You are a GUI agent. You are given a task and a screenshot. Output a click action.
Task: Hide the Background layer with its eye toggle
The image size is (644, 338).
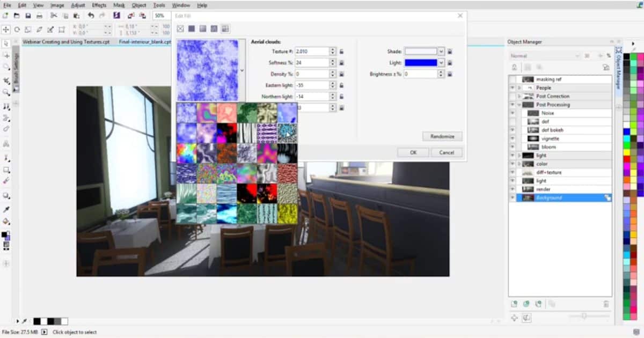click(513, 197)
